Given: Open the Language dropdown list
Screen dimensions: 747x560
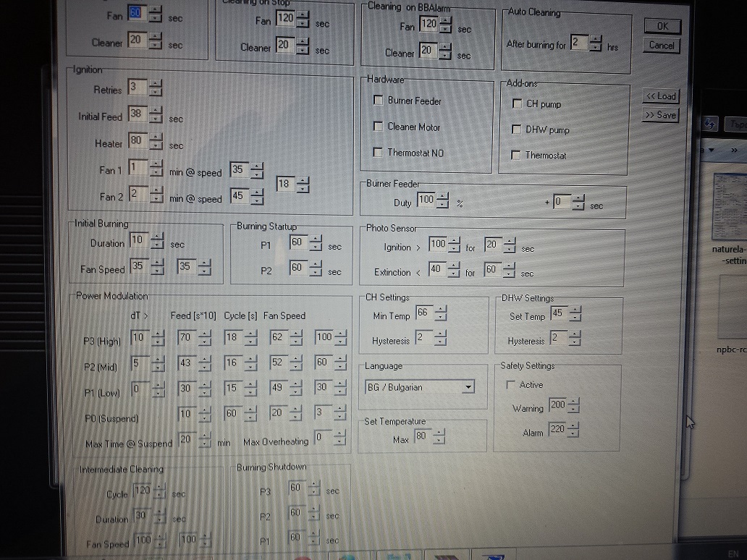Looking at the screenshot, I should point(468,387).
